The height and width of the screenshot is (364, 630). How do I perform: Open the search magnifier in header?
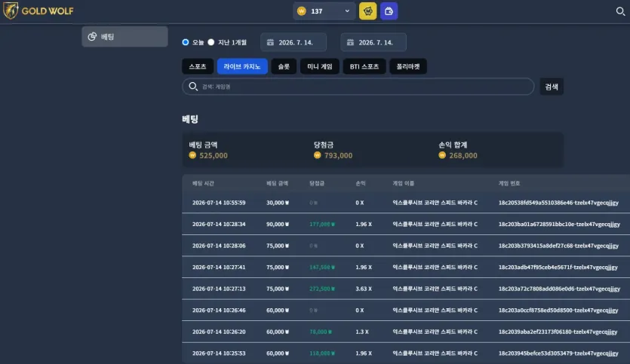click(x=620, y=11)
